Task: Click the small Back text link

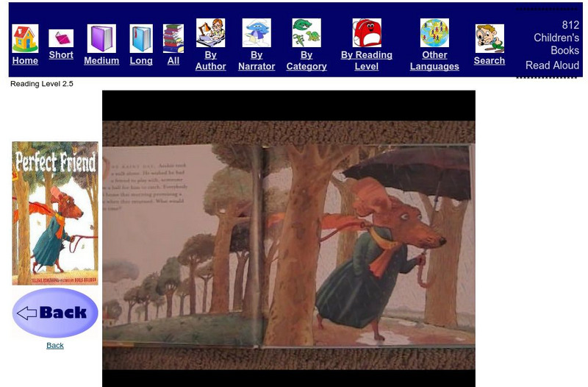Action: 55,345
